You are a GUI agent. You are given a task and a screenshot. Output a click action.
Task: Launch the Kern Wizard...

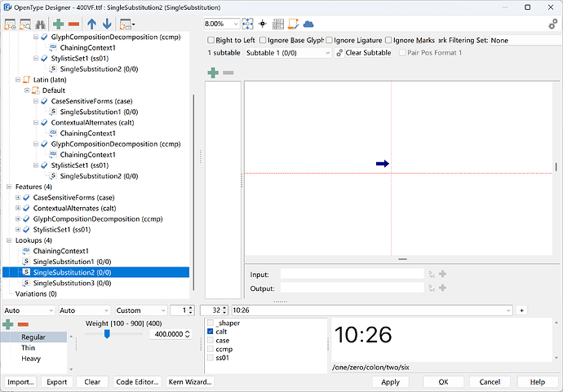(190, 382)
